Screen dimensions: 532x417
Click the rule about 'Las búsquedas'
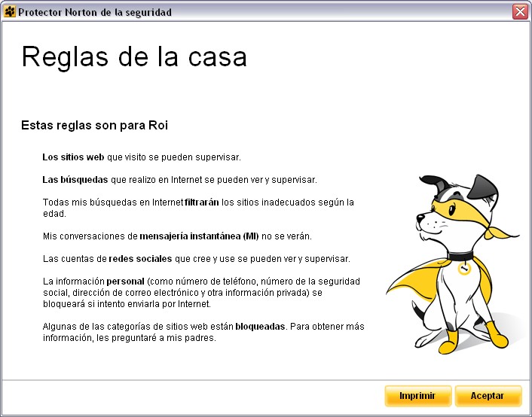(x=179, y=180)
